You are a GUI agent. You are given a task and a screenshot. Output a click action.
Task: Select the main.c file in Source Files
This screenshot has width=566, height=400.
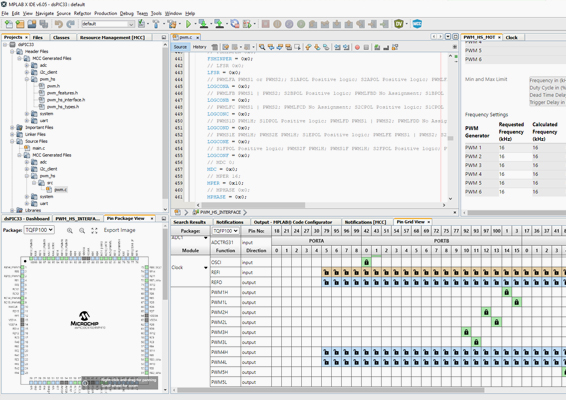pos(39,148)
